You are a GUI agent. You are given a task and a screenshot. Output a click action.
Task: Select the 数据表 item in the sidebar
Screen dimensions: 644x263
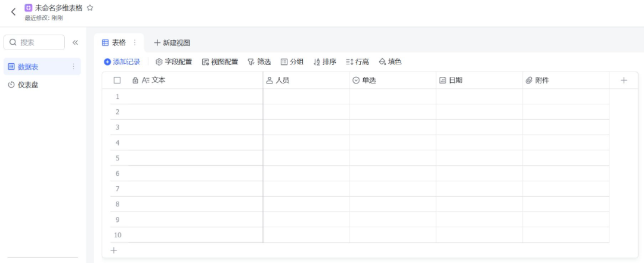pos(42,67)
